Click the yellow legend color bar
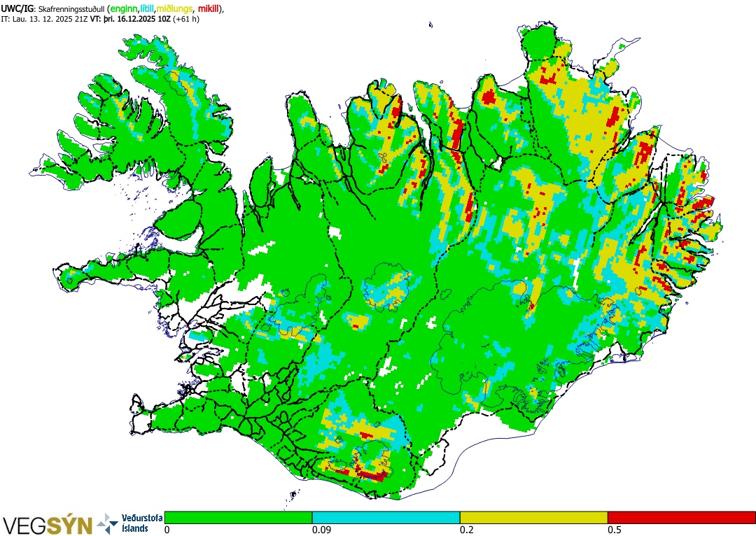 533,518
